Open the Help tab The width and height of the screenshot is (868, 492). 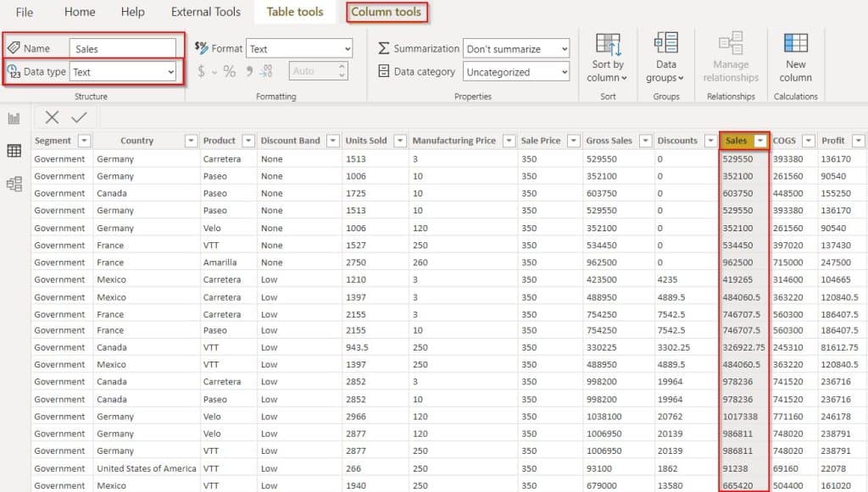point(133,12)
